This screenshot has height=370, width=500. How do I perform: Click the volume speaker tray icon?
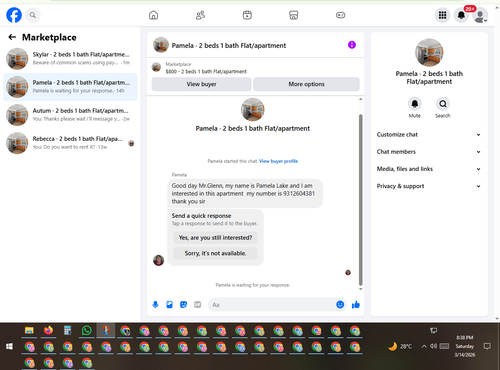pos(433,346)
